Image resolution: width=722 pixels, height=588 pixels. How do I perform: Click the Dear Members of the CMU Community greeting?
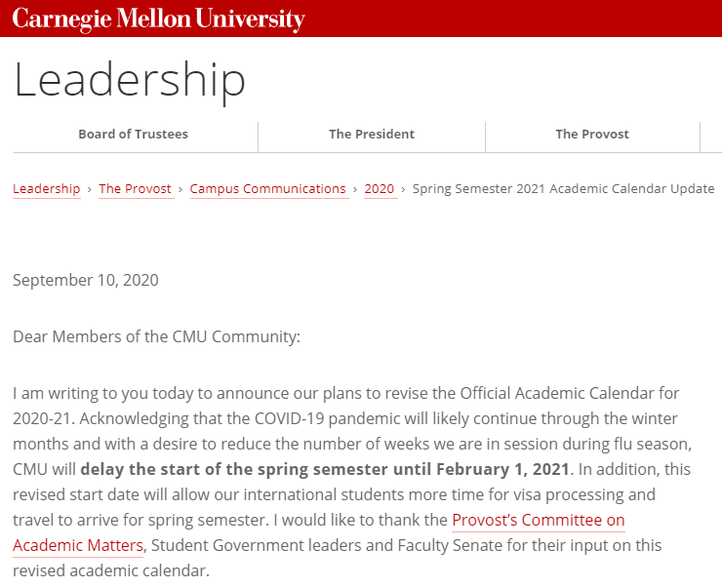(x=157, y=337)
